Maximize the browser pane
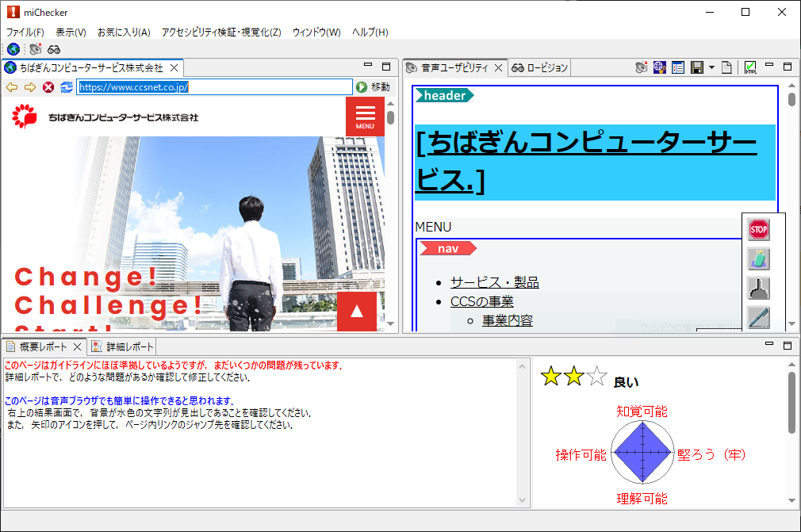This screenshot has width=801, height=532. coord(386,67)
